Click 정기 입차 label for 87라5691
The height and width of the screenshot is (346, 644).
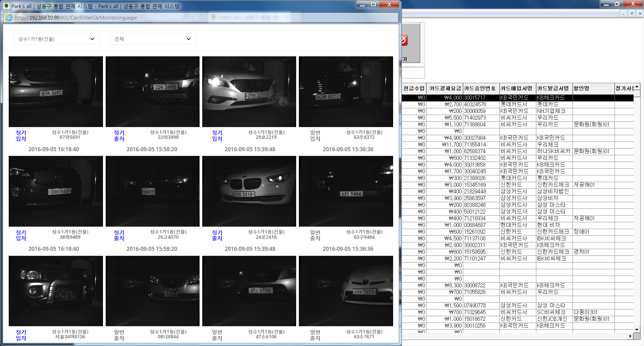[x=21, y=136]
